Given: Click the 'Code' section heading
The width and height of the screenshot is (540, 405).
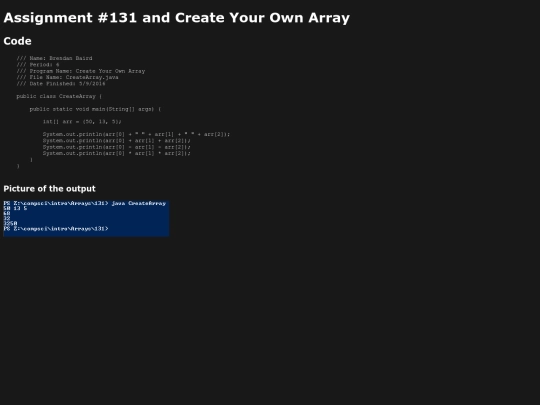Looking at the screenshot, I should [x=17, y=41].
